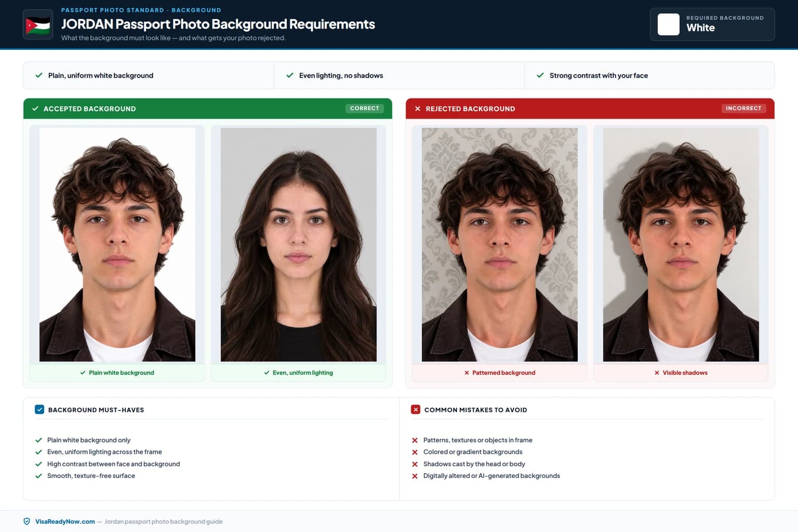The image size is (798, 532).
Task: Click the INCORRECT badge
Action: [743, 108]
